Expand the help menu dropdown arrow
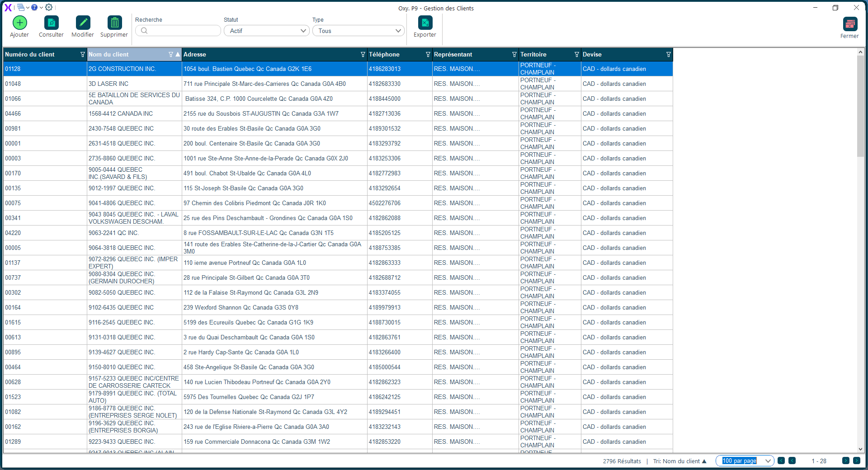This screenshot has width=868, height=470. point(41,8)
